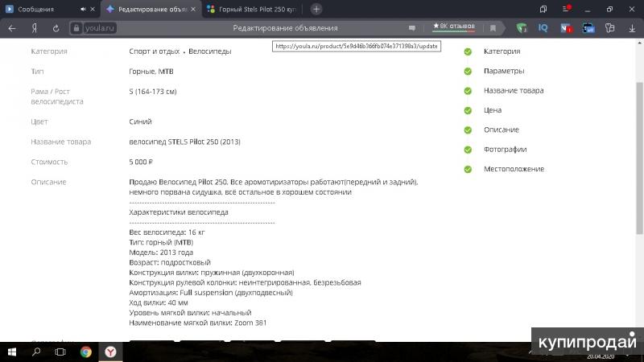The image size is (644, 362).
Task: Jump to Параметры section in checklist
Action: click(x=504, y=71)
